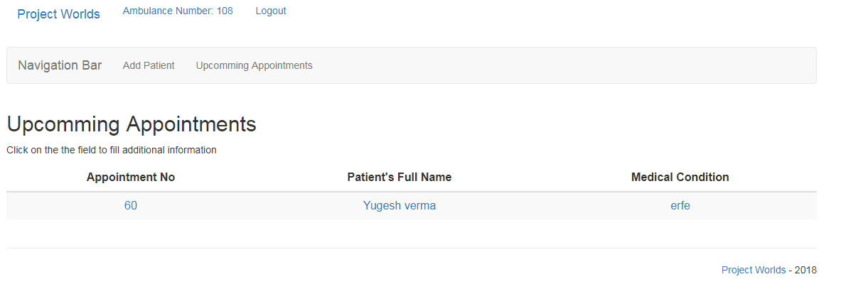Click the Project Worlds brand in header

point(58,14)
